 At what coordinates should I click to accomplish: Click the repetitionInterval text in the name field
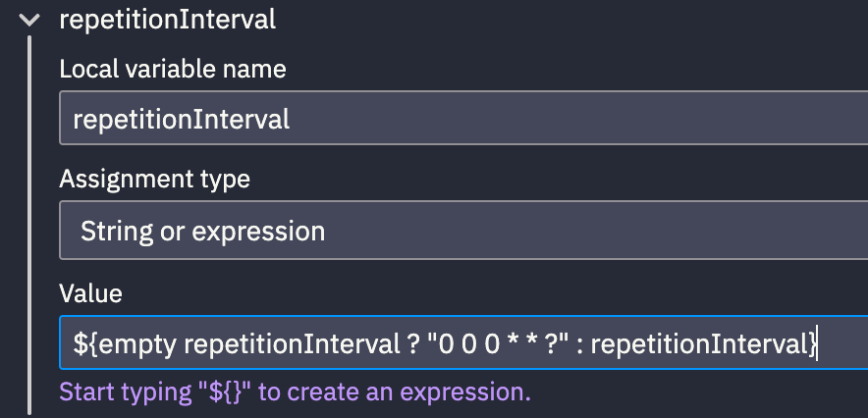(x=181, y=120)
